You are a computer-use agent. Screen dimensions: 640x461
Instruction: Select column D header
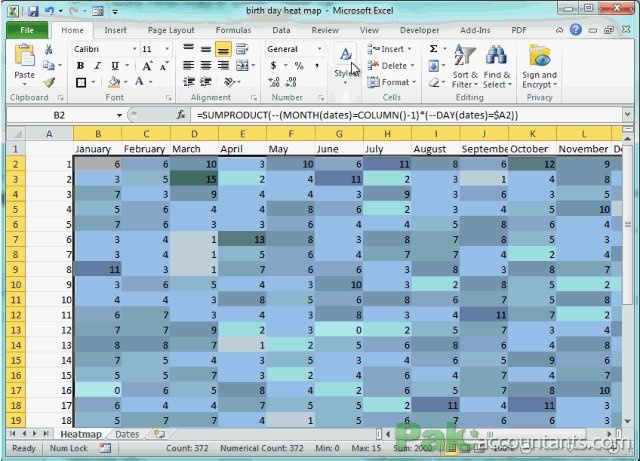point(194,134)
